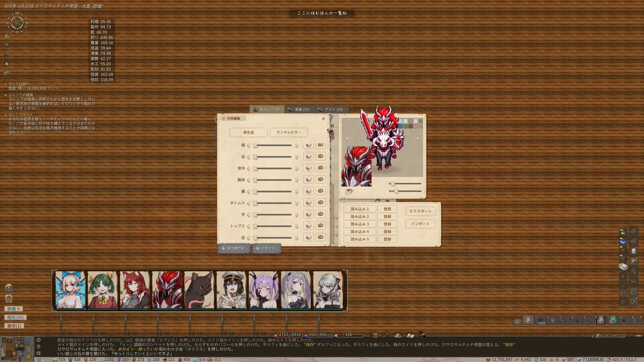Select the green-haired girl portrait in party bar

[x=103, y=290]
